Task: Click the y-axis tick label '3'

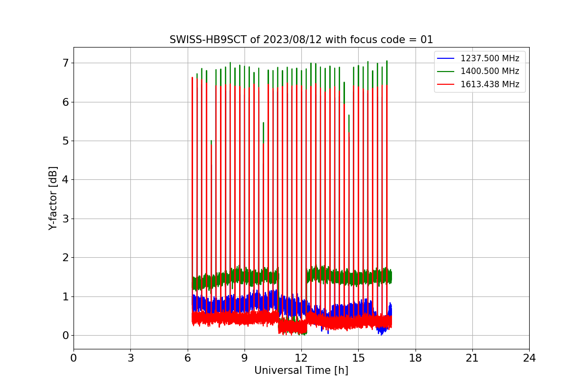Action: [x=66, y=219]
